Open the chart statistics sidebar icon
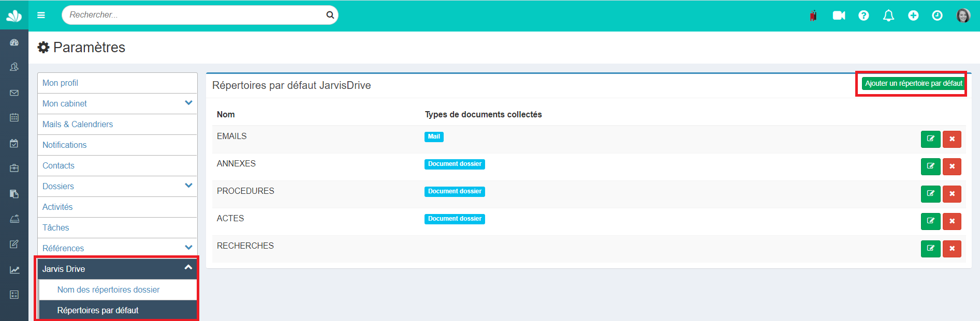This screenshot has height=321, width=980. [x=14, y=270]
